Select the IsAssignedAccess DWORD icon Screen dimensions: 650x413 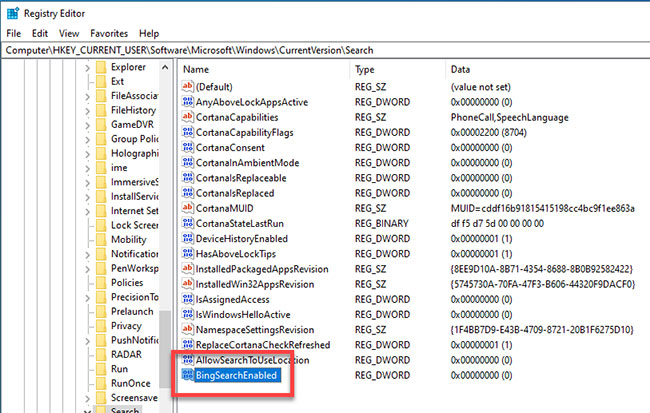[x=188, y=299]
